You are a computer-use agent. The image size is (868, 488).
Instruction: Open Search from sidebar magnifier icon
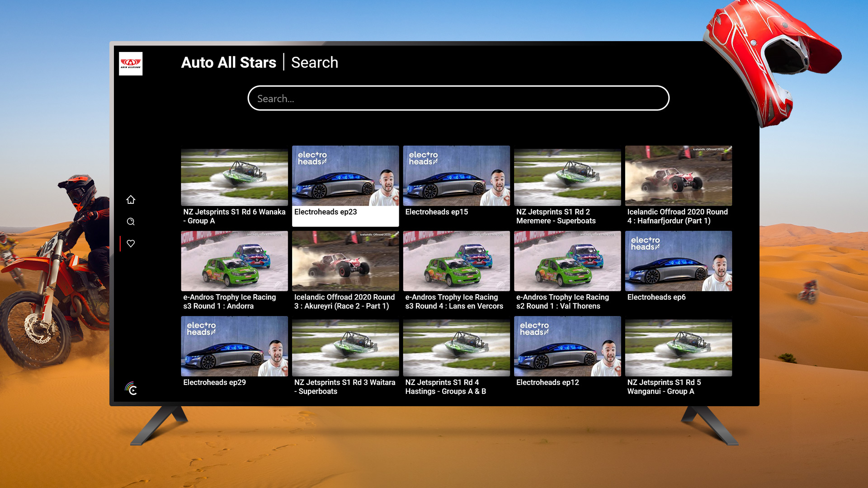pos(131,221)
